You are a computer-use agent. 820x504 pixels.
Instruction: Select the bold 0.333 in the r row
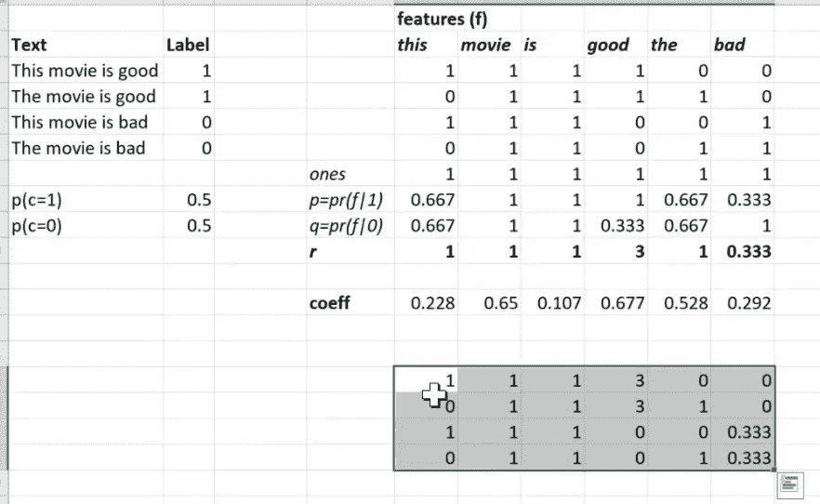[x=749, y=252]
